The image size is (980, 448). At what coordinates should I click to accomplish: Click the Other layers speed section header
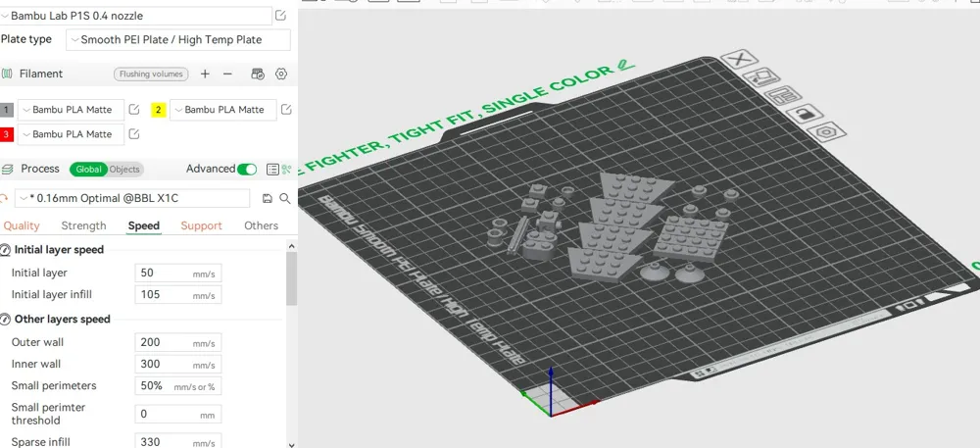[x=62, y=320]
